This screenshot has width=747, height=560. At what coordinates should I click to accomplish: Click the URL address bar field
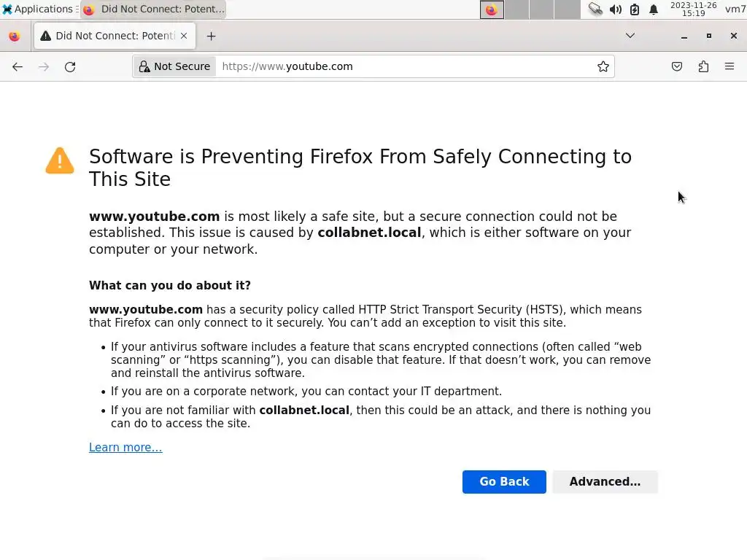(x=401, y=66)
